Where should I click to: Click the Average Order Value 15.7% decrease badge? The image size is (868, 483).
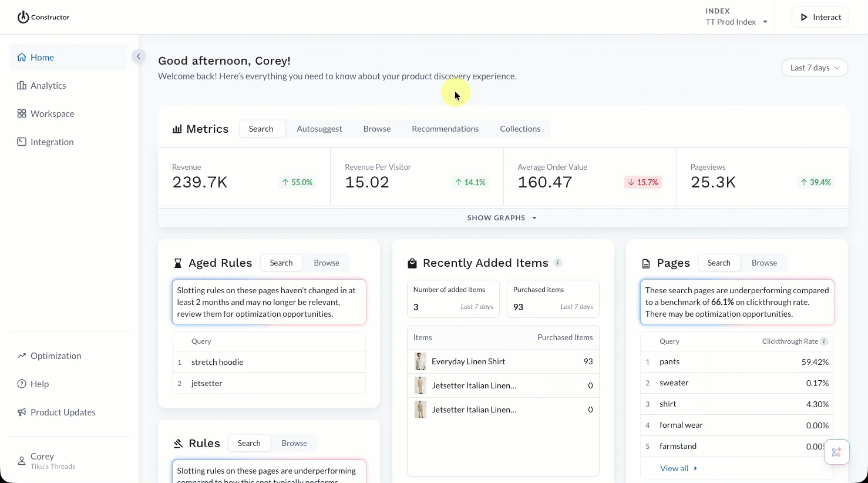[643, 182]
